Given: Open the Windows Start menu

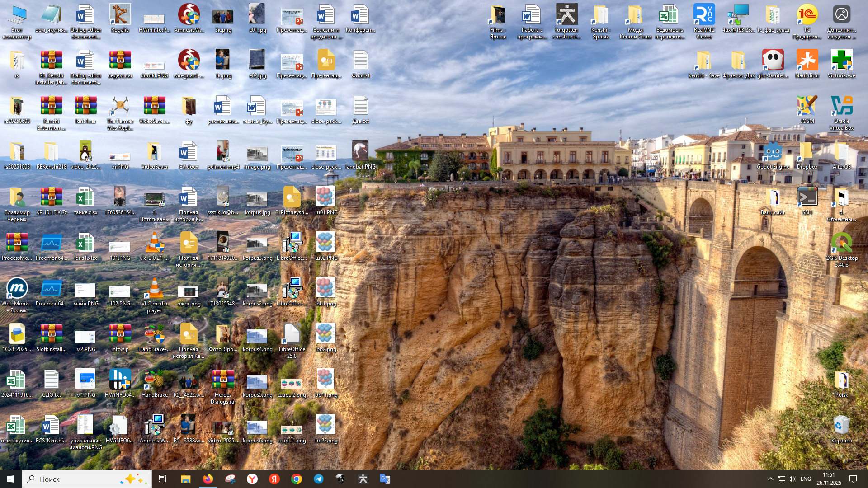Looking at the screenshot, I should 11,479.
